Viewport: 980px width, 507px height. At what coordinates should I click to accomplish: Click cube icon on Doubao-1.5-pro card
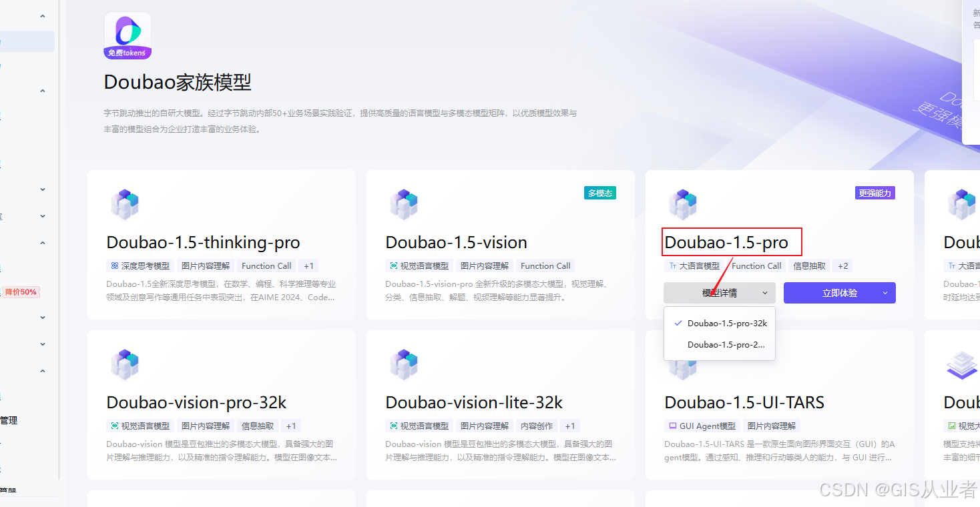[x=683, y=204]
